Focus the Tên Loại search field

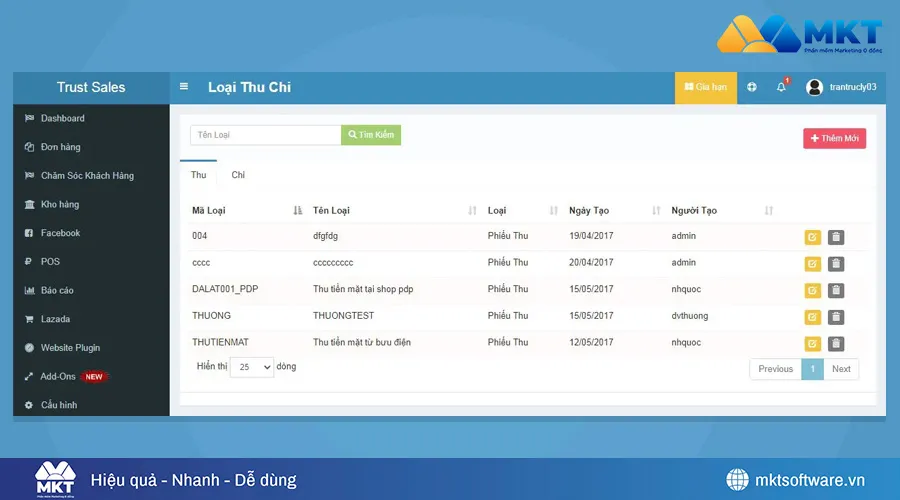pos(266,135)
